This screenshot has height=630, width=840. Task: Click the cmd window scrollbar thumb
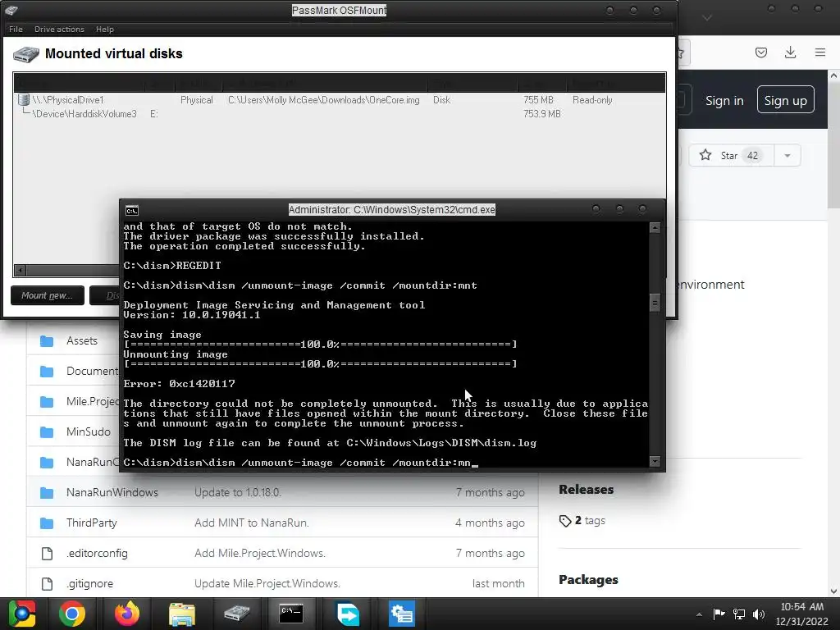click(x=655, y=304)
